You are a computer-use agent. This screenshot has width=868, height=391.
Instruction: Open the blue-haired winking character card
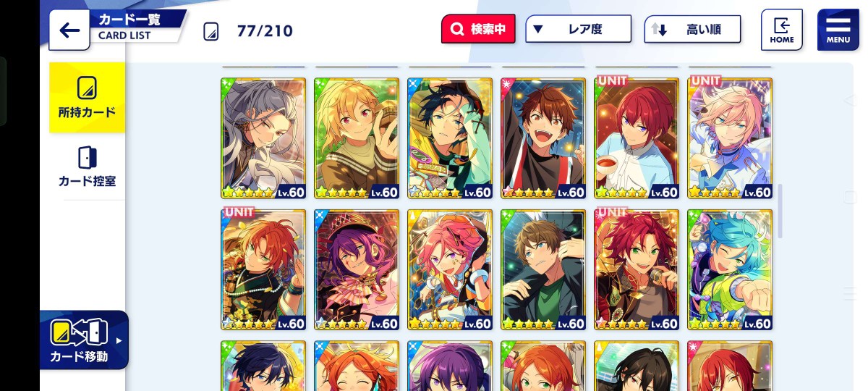[730, 270]
